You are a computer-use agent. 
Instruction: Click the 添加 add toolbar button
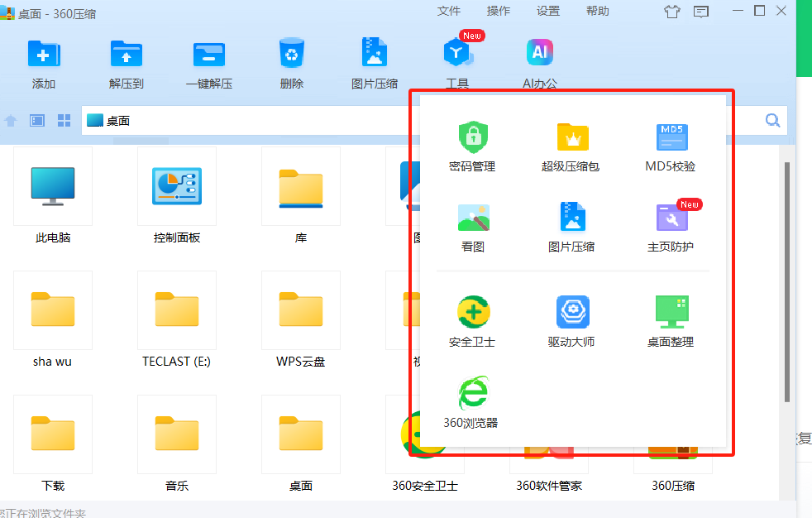(x=44, y=63)
